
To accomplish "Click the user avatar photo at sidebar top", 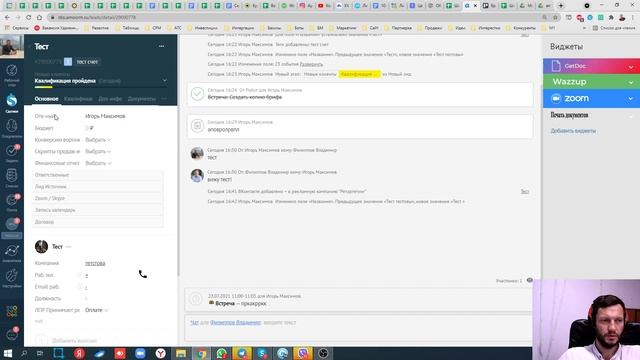I will pos(12,46).
